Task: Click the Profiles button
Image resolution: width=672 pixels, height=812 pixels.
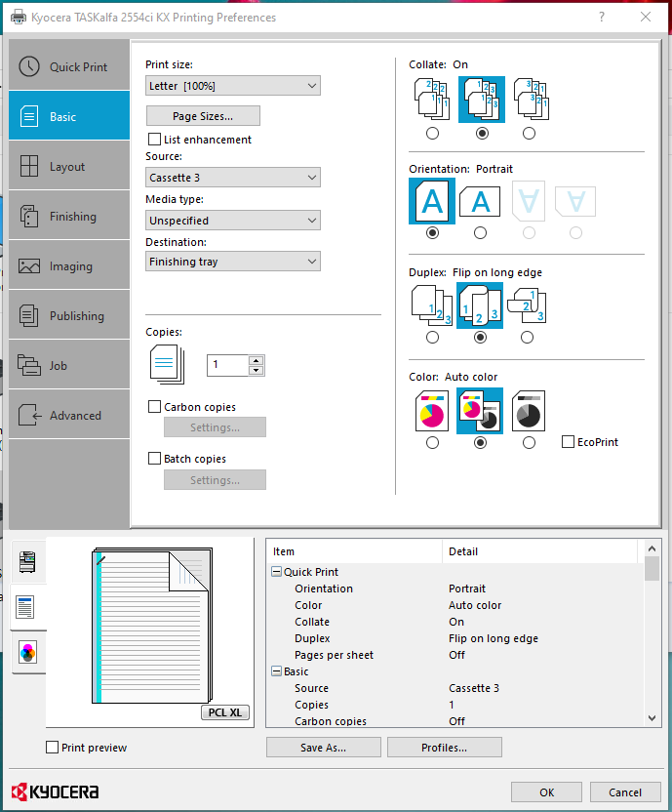Action: pyautogui.click(x=444, y=748)
